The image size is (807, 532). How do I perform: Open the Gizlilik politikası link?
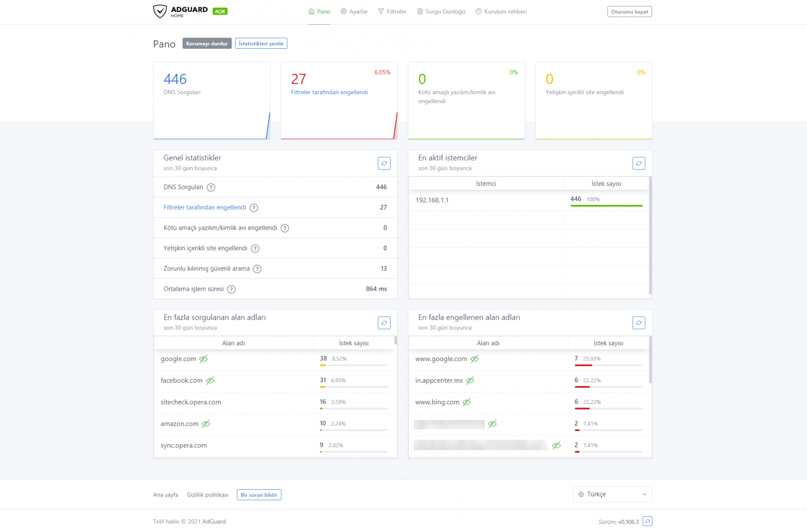click(x=207, y=495)
